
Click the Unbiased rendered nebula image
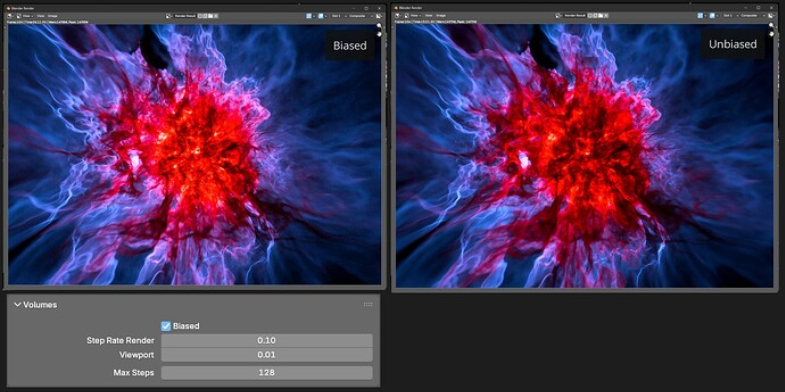584,156
